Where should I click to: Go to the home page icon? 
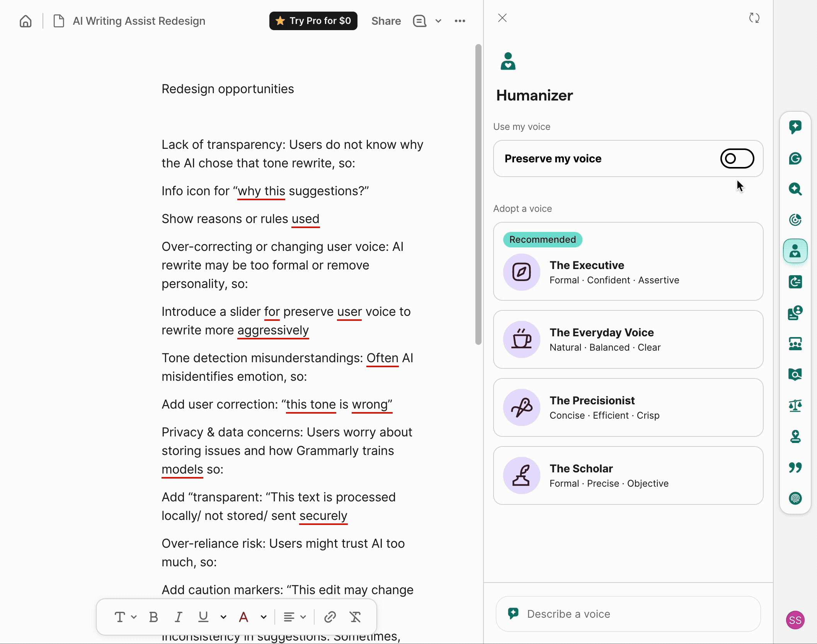point(26,21)
